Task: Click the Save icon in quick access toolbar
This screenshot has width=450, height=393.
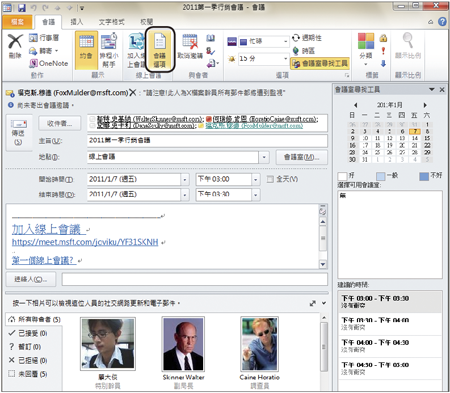Action: click(x=22, y=7)
